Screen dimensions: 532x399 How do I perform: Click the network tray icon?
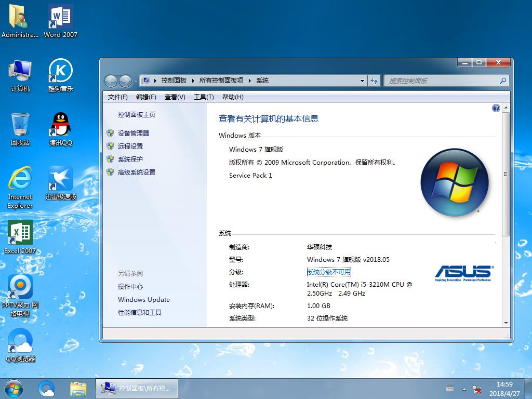477,389
